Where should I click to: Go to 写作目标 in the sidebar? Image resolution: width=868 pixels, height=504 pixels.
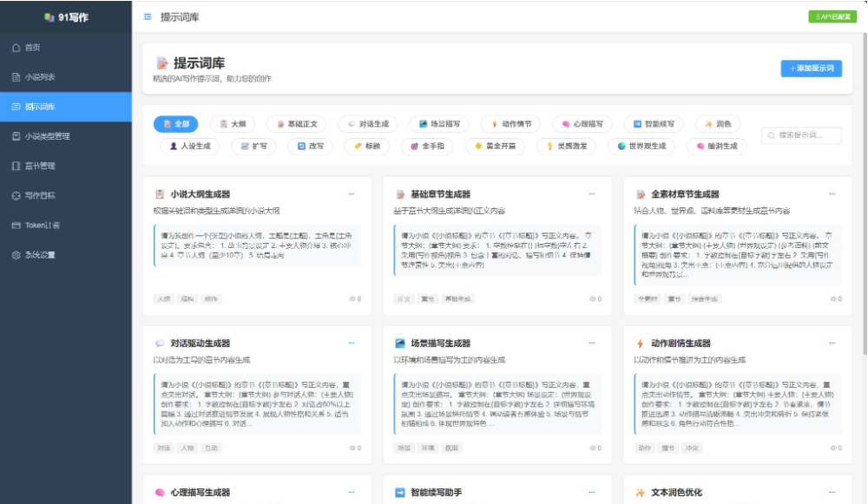42,196
